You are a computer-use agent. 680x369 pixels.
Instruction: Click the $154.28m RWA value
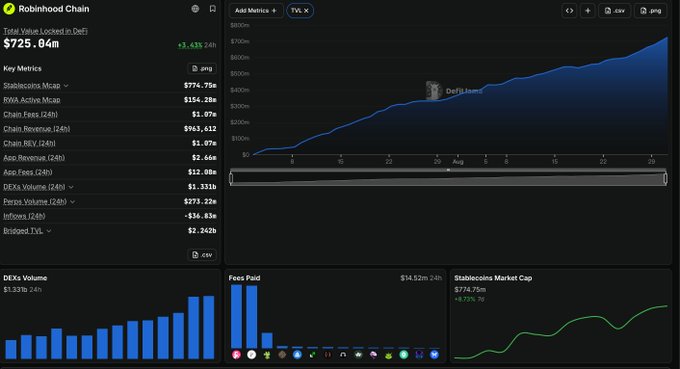pyautogui.click(x=200, y=100)
